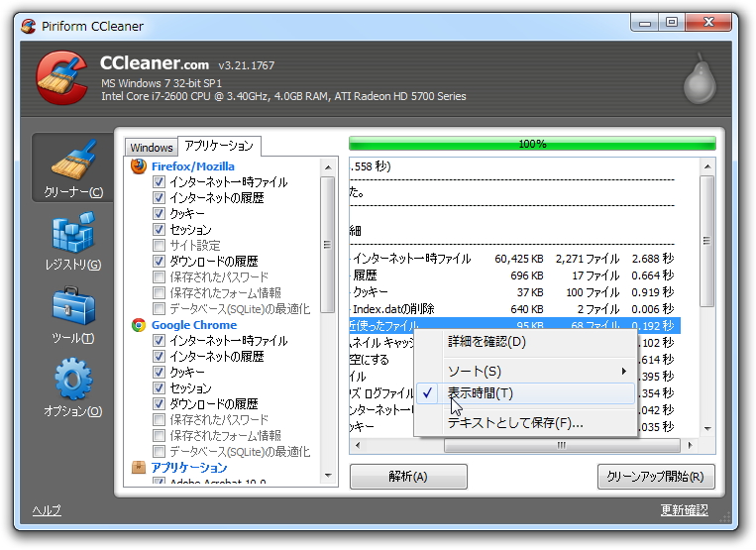Switch to the アプリケーション tab
The image size is (756, 550).
[x=219, y=146]
